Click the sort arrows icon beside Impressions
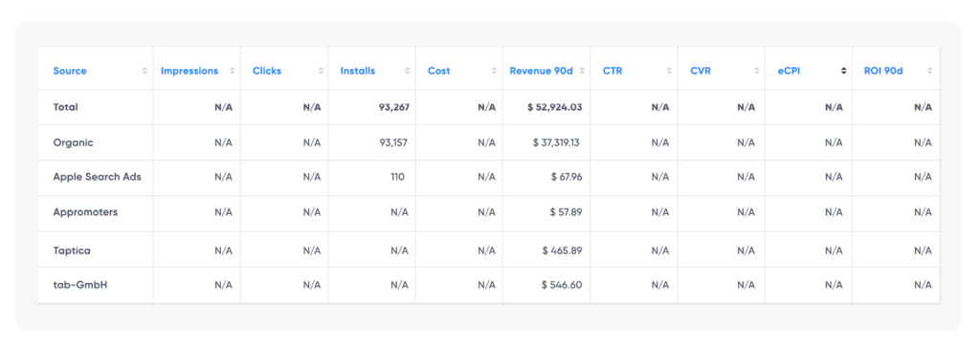Viewport: 980px width, 346px height. pos(232,71)
